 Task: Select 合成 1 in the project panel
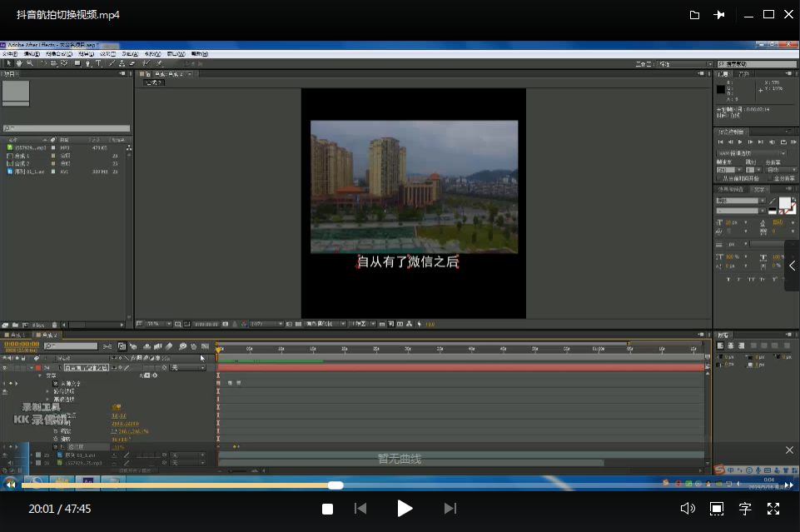[21, 156]
